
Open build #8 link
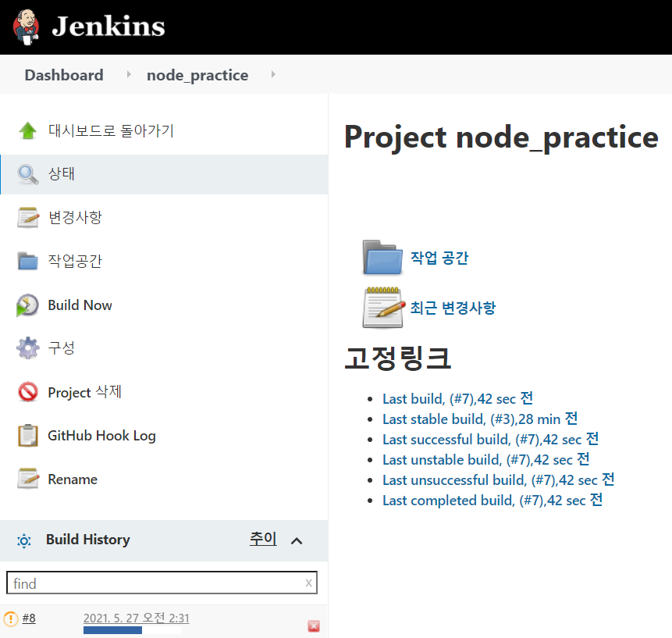tap(29, 618)
